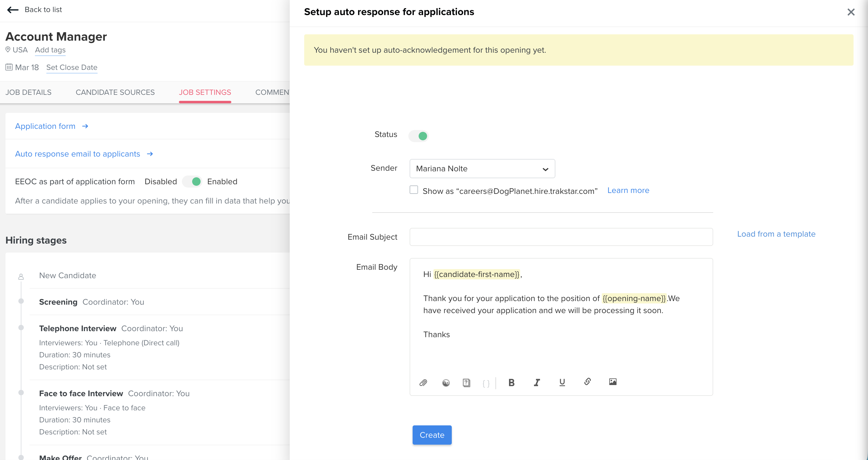
Task: Click the Setup auto response for applications heading
Action: (x=389, y=12)
